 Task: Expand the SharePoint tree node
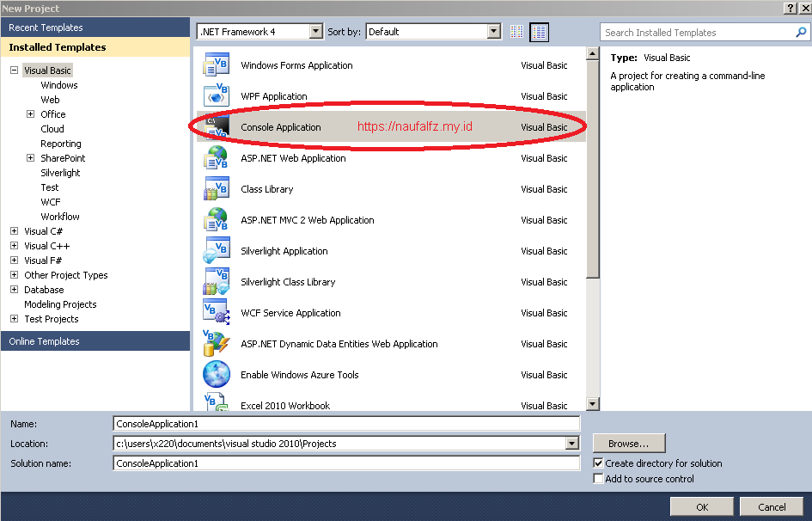(31, 158)
